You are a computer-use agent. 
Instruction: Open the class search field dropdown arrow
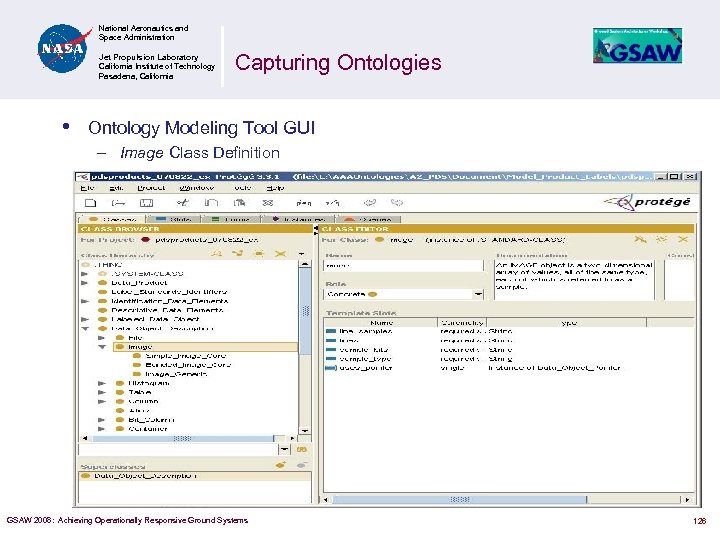pyautogui.click(x=284, y=450)
